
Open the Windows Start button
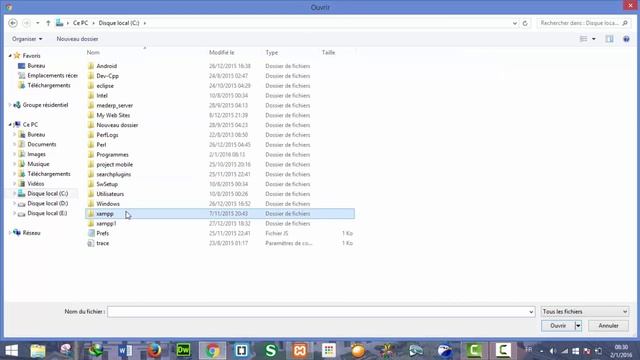[11, 350]
